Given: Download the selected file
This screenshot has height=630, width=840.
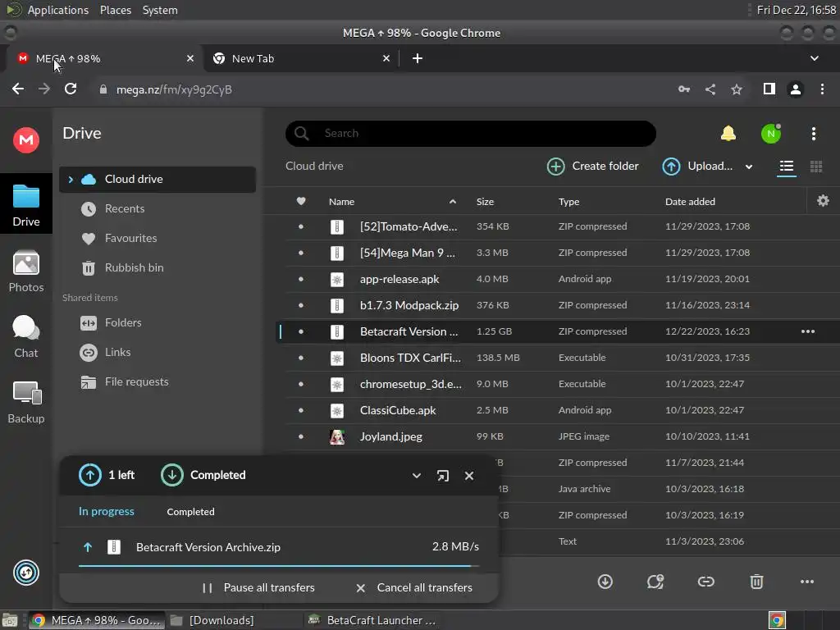Looking at the screenshot, I should coord(605,582).
